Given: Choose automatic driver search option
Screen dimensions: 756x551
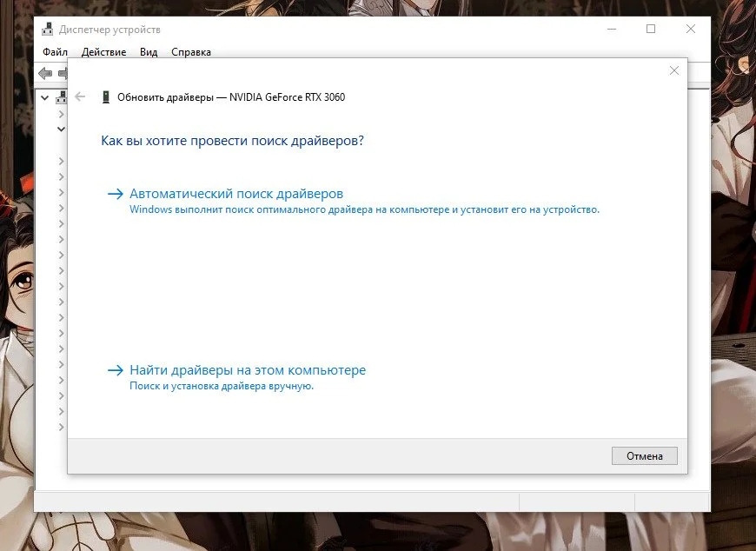Looking at the screenshot, I should pos(236,194).
